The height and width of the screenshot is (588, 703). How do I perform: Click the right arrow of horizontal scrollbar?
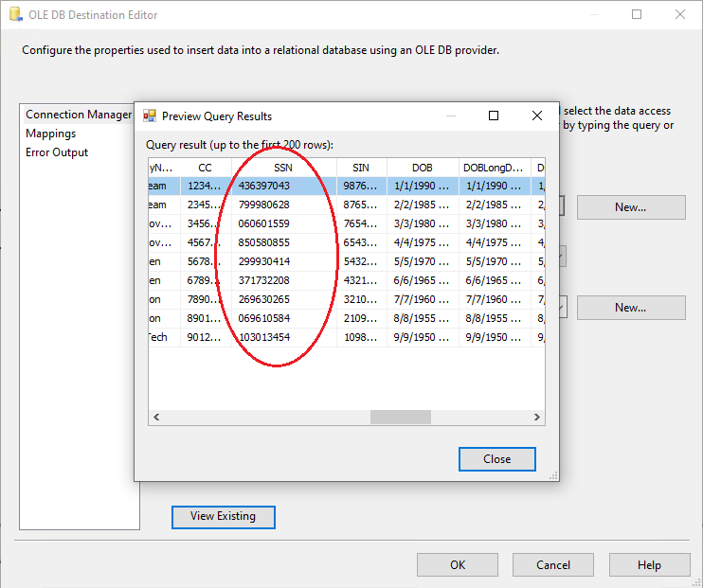(x=538, y=418)
